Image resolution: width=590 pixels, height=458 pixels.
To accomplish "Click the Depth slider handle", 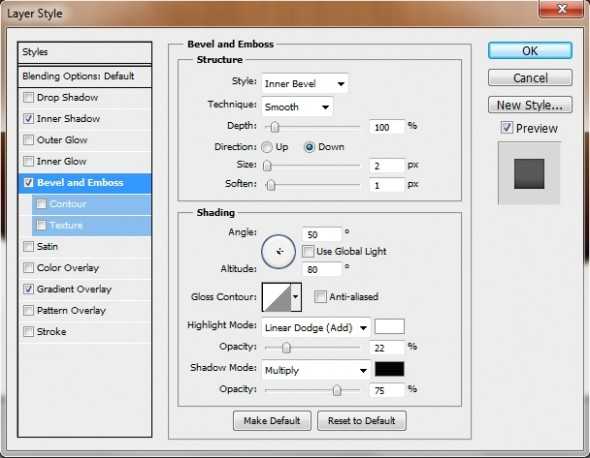I will tap(275, 127).
